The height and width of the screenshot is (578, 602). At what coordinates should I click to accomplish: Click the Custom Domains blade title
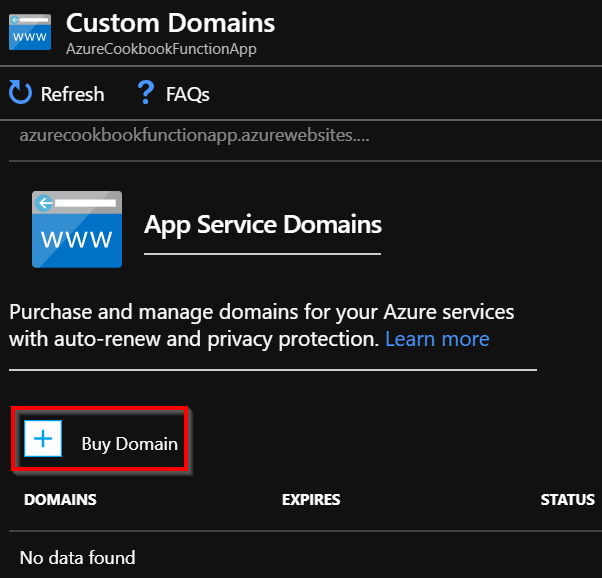click(170, 22)
